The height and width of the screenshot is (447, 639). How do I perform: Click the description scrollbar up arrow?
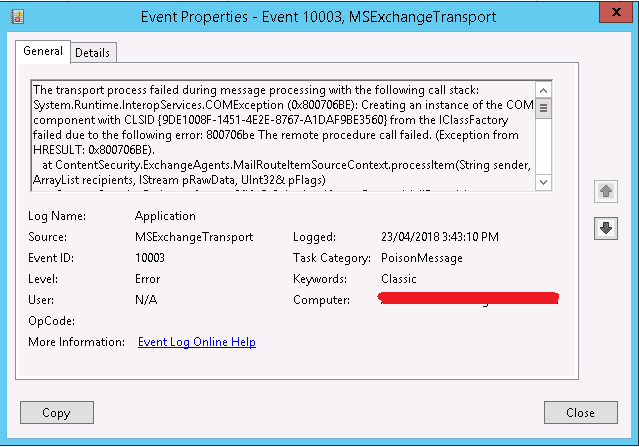tap(543, 90)
